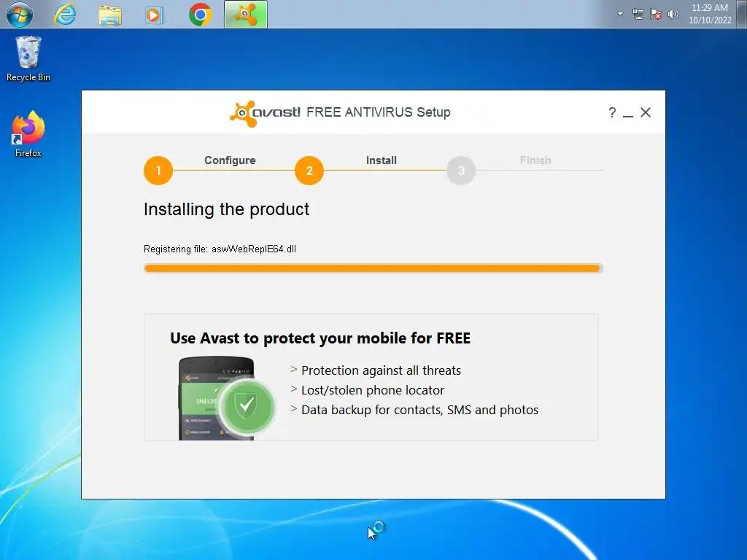This screenshot has height=560, width=747.
Task: Select the Avast setup taskbar button
Action: [x=246, y=15]
